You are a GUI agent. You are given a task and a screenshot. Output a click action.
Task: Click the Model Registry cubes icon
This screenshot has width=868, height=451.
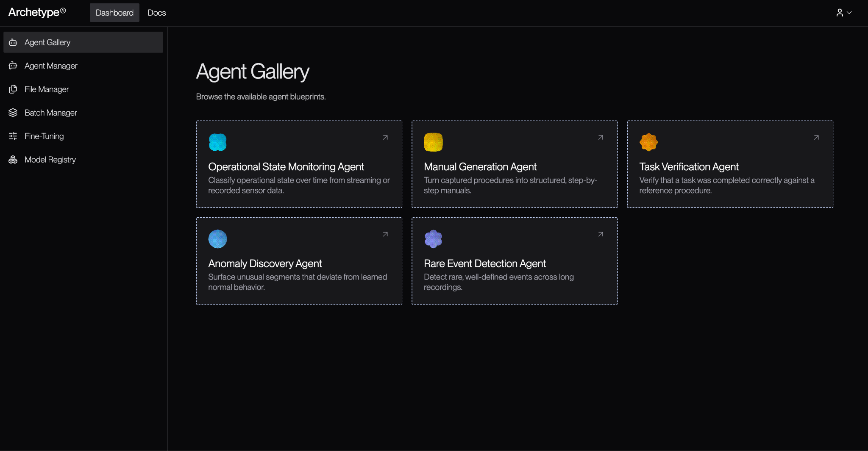point(13,160)
